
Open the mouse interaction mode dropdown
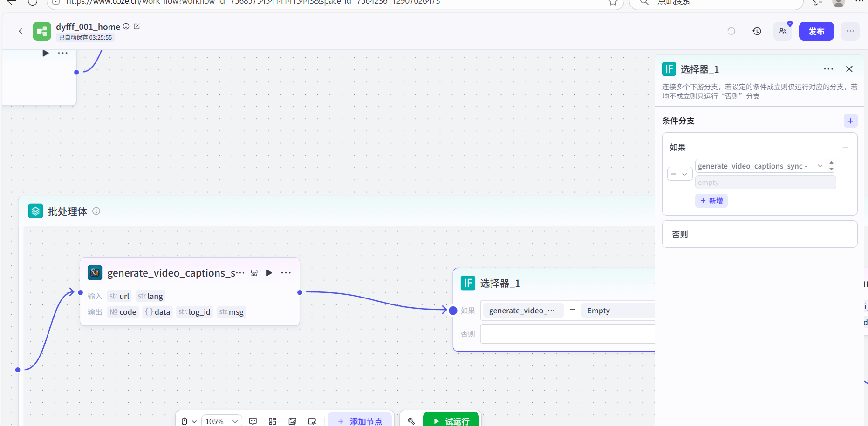(189, 421)
